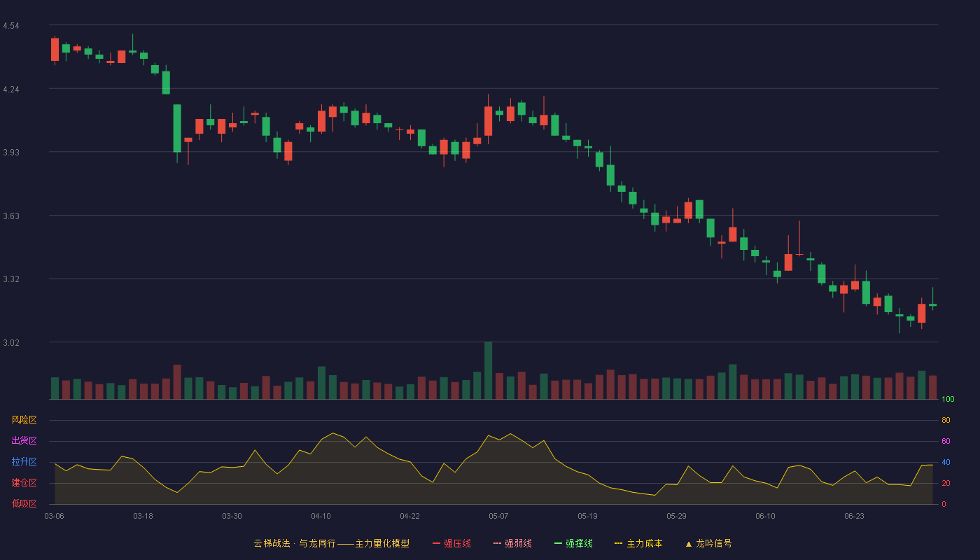The height and width of the screenshot is (560, 980).
Task: Click the 3.93 price axis label
Action: click(x=11, y=153)
